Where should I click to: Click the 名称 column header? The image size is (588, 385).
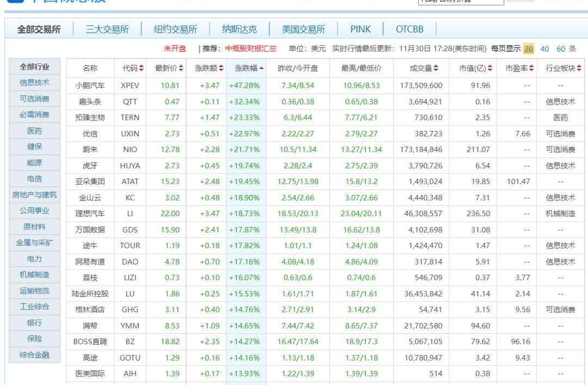pyautogui.click(x=90, y=68)
